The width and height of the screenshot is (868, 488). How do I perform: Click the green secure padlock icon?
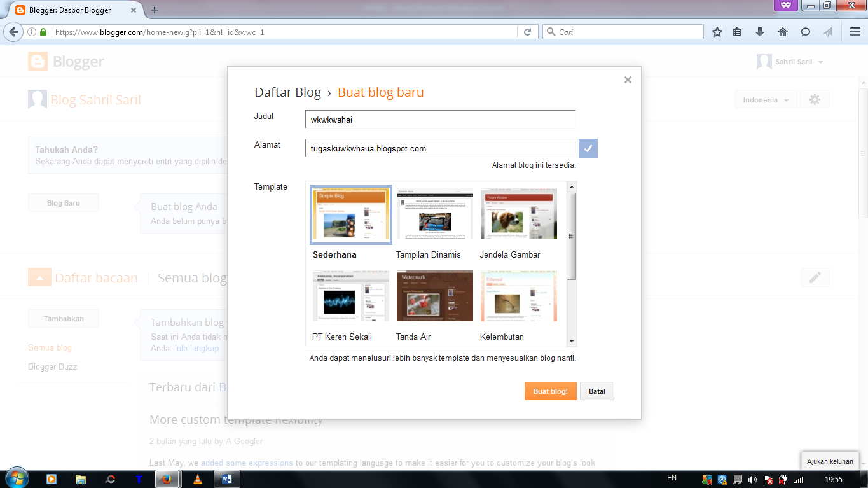pos(43,32)
